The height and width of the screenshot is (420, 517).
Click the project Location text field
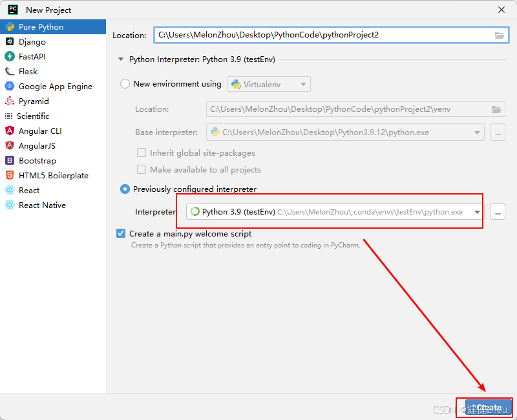coord(332,35)
